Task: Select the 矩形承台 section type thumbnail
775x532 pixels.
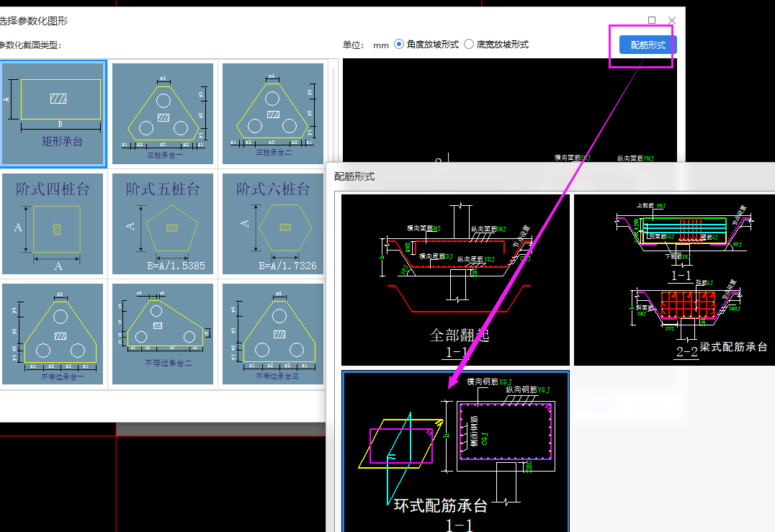Action: [x=53, y=114]
